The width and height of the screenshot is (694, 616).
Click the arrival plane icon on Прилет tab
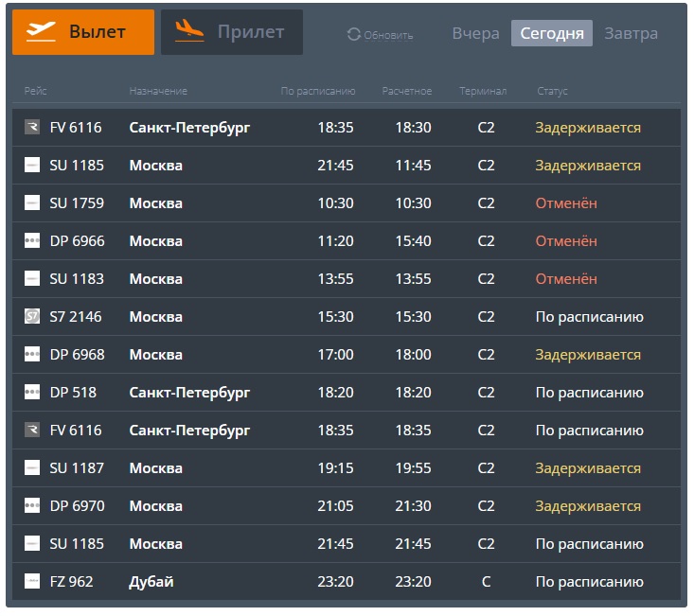point(189,31)
